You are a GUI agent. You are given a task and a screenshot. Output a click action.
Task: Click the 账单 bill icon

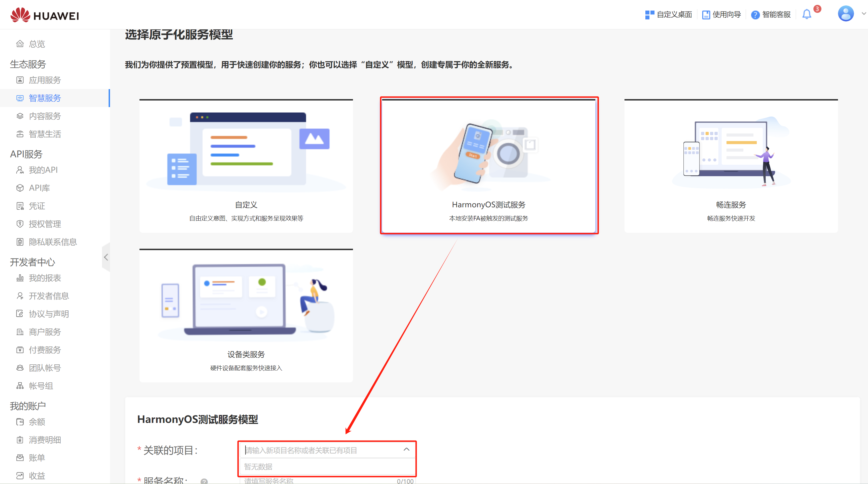pyautogui.click(x=20, y=458)
